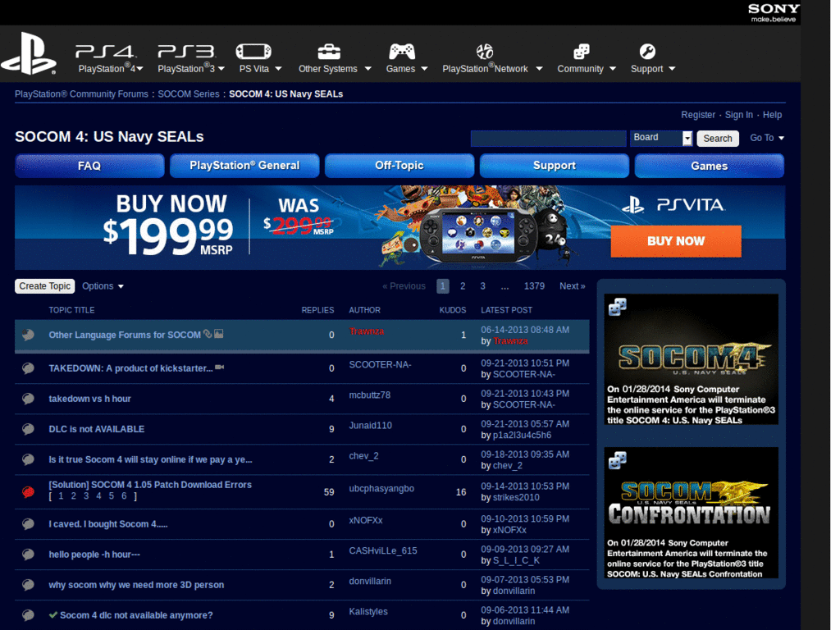Click red hot-topic bubble icon for Patch Download Errors

click(29, 491)
